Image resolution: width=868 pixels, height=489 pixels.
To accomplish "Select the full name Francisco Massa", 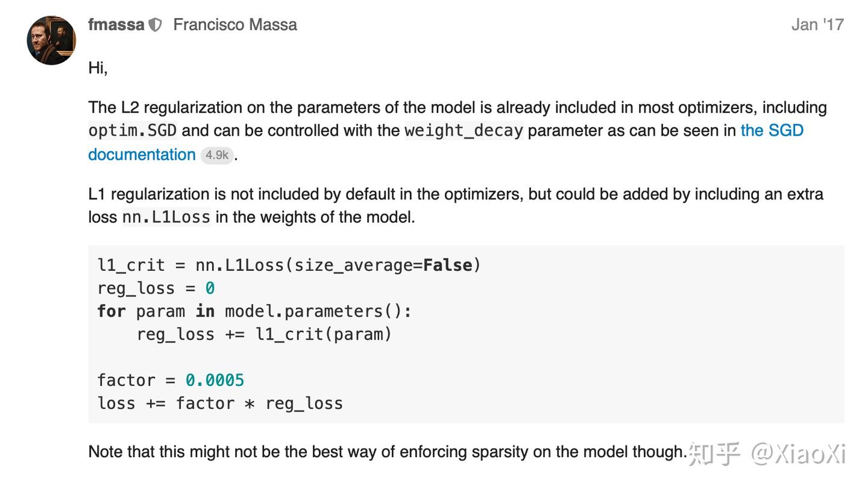I will click(x=235, y=25).
